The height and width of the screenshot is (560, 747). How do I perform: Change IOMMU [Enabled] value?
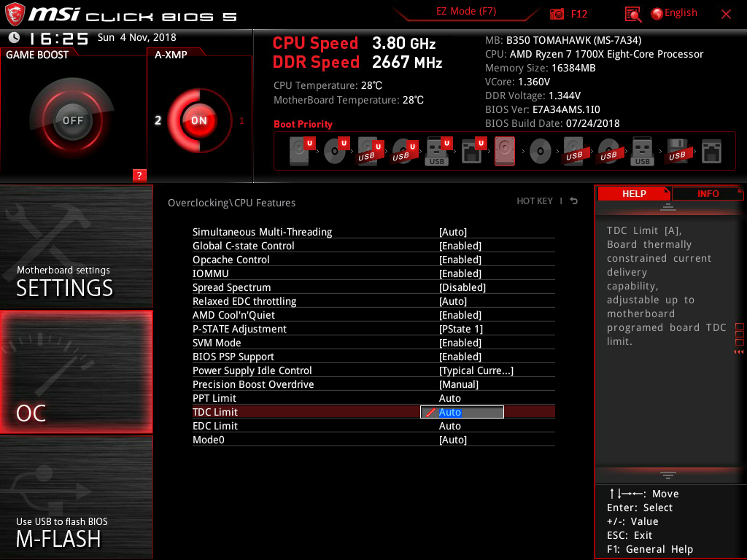[x=460, y=273]
